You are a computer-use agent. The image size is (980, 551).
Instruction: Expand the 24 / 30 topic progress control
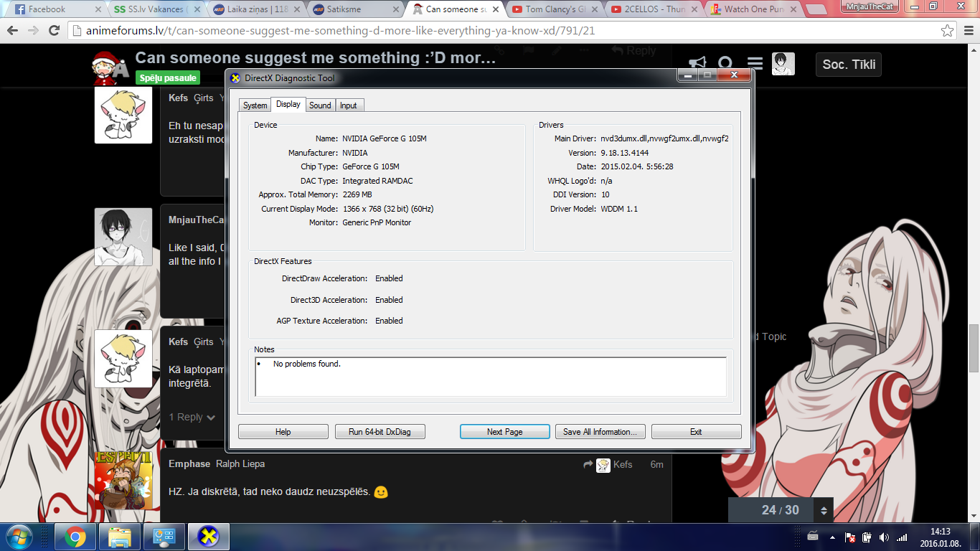click(824, 511)
